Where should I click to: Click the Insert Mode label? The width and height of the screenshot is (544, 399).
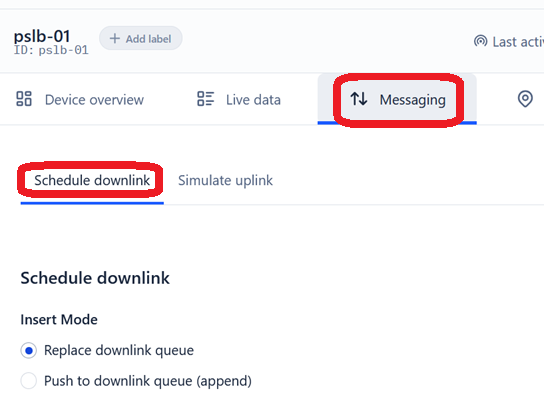59,320
